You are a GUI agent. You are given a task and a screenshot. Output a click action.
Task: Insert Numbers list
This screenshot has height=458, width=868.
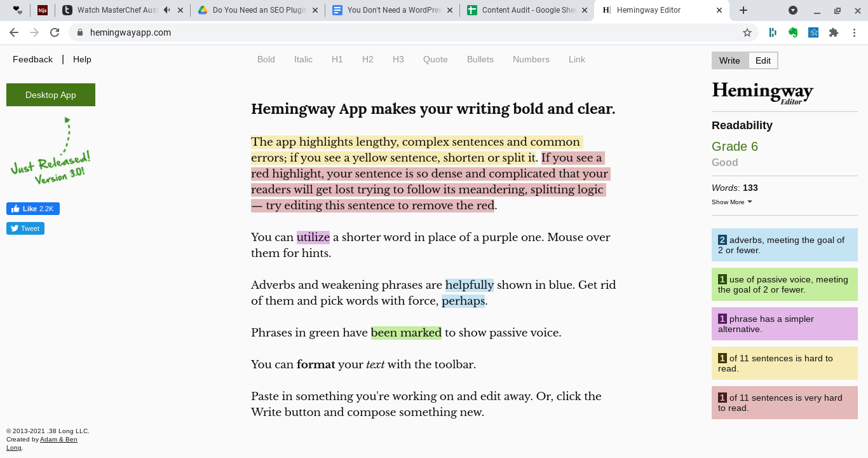click(x=531, y=59)
